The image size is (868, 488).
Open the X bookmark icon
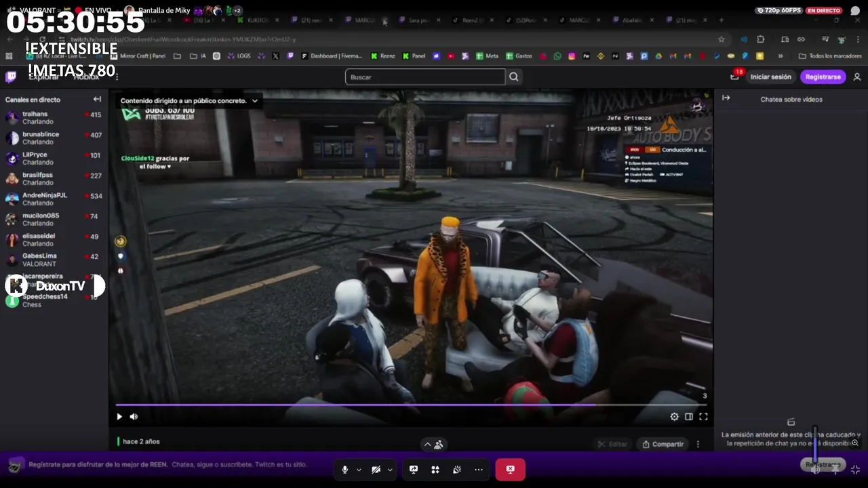tap(275, 56)
